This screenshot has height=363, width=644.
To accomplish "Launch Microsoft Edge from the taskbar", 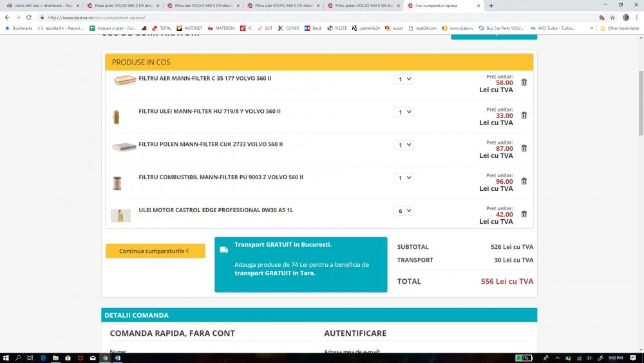I will coord(43,358).
